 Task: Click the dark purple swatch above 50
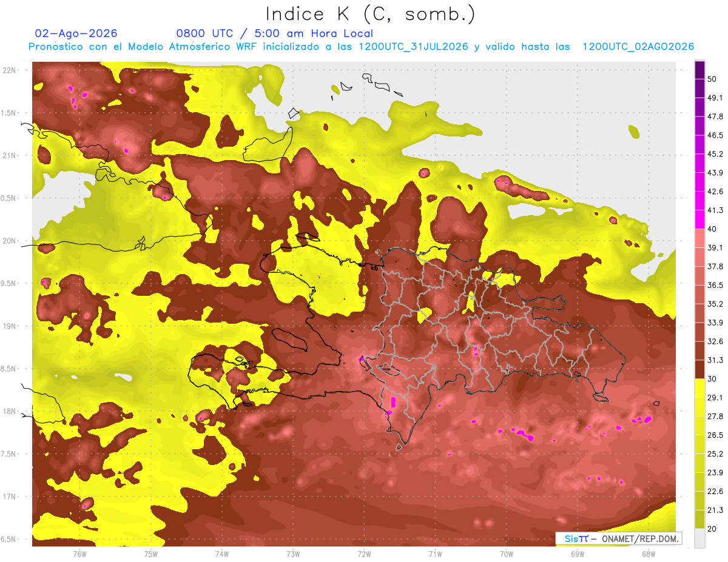pyautogui.click(x=699, y=70)
